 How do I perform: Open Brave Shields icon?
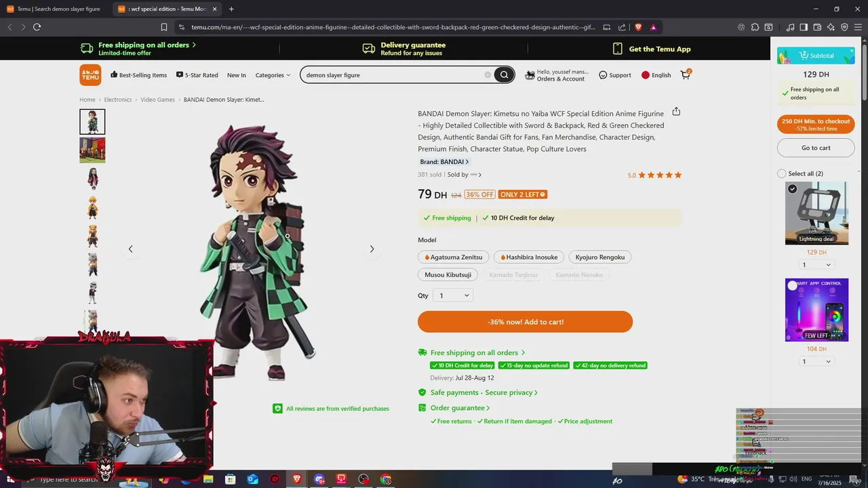coord(638,27)
